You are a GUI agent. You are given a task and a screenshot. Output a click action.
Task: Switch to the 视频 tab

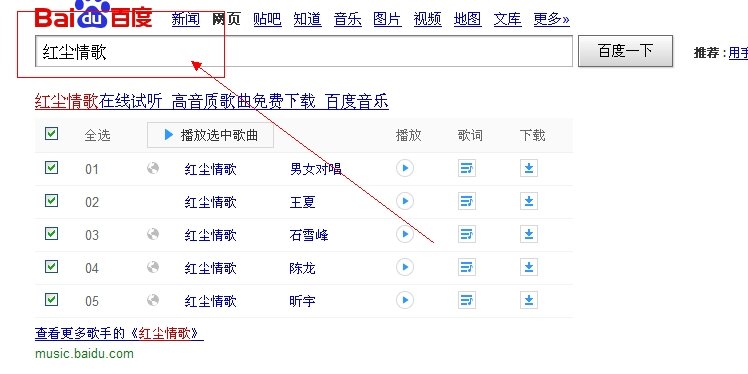pos(427,20)
